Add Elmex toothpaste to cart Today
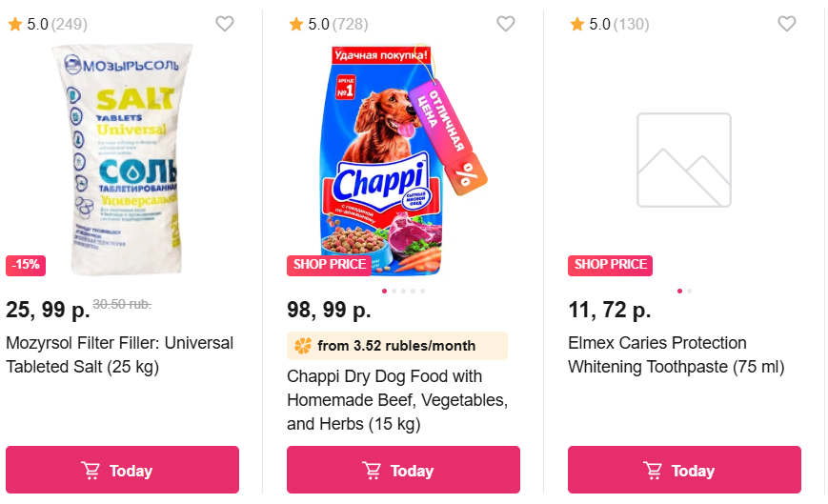 684,471
